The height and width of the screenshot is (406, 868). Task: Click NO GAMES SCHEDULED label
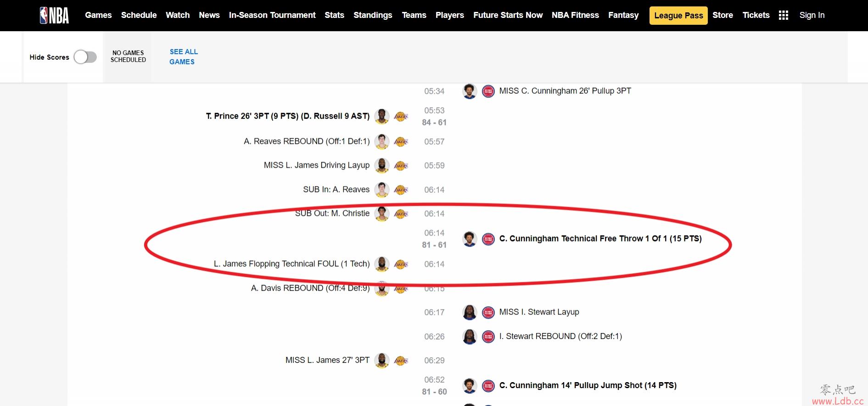click(x=128, y=56)
